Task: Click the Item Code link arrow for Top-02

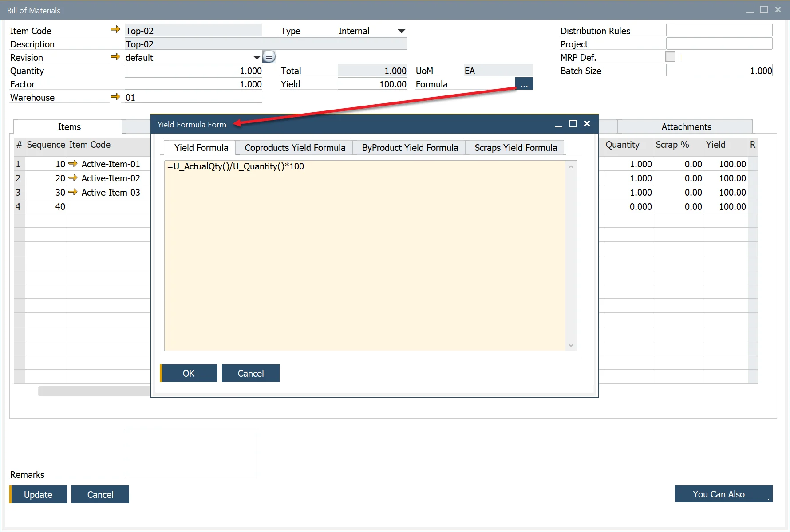Action: coord(115,30)
